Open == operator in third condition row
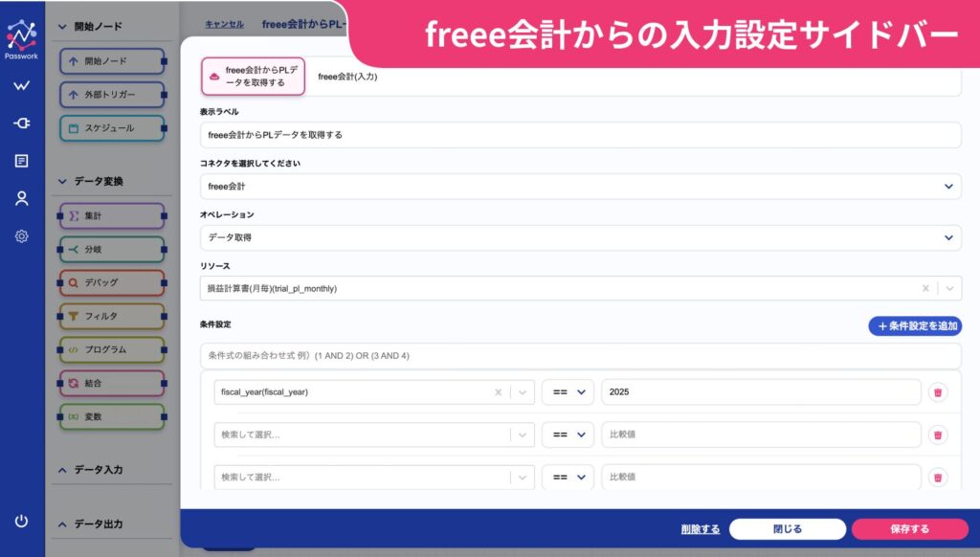980x557 pixels. 568,478
